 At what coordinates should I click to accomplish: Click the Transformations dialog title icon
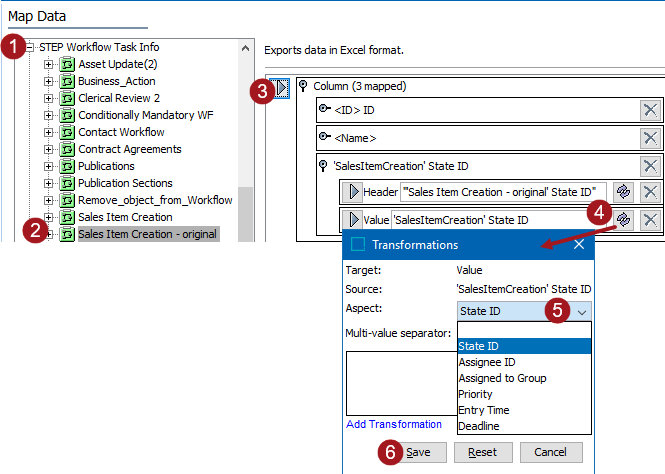point(358,244)
